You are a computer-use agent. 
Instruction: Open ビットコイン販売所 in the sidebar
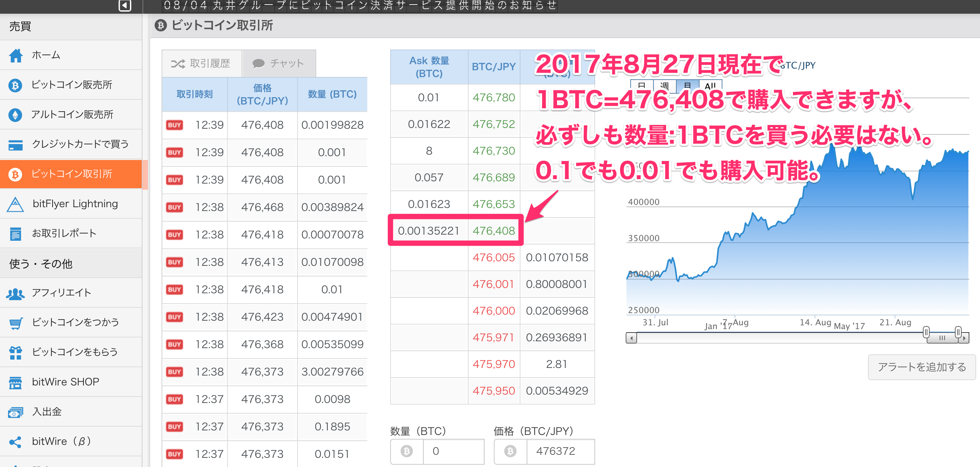[x=71, y=85]
